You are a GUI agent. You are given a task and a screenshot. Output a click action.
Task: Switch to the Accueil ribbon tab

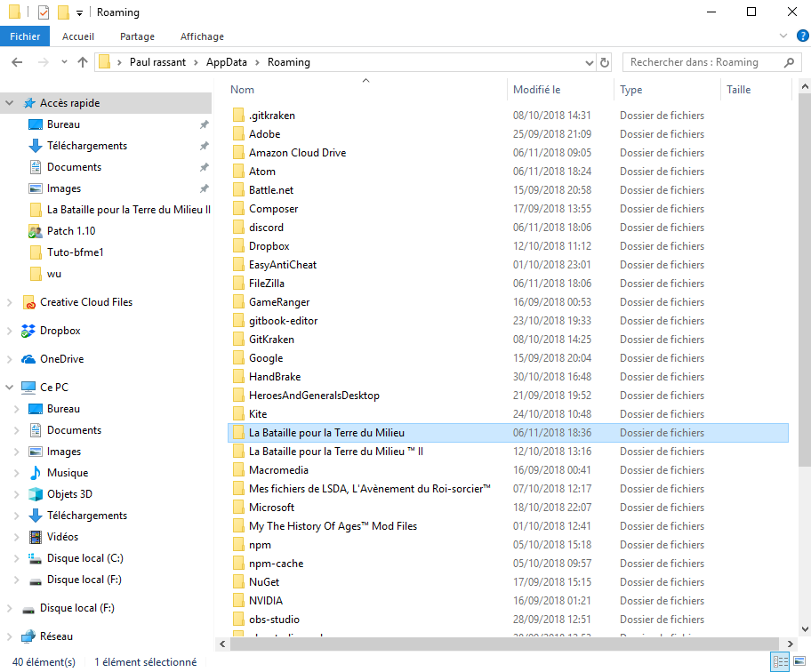(x=78, y=36)
